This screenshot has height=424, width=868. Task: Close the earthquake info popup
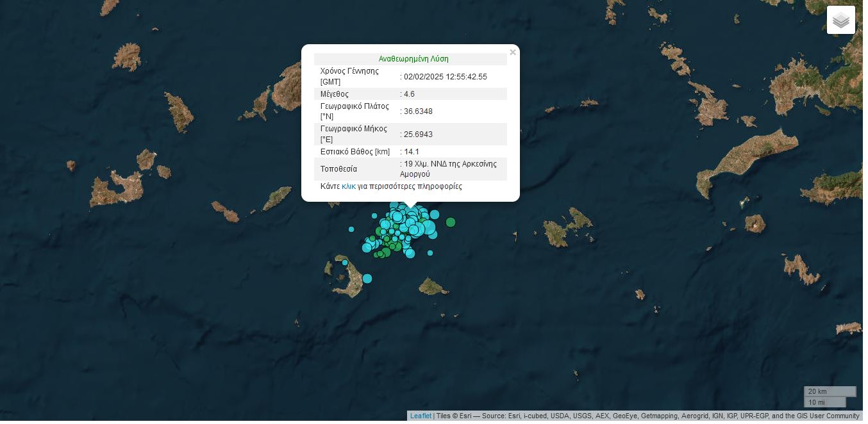(512, 53)
